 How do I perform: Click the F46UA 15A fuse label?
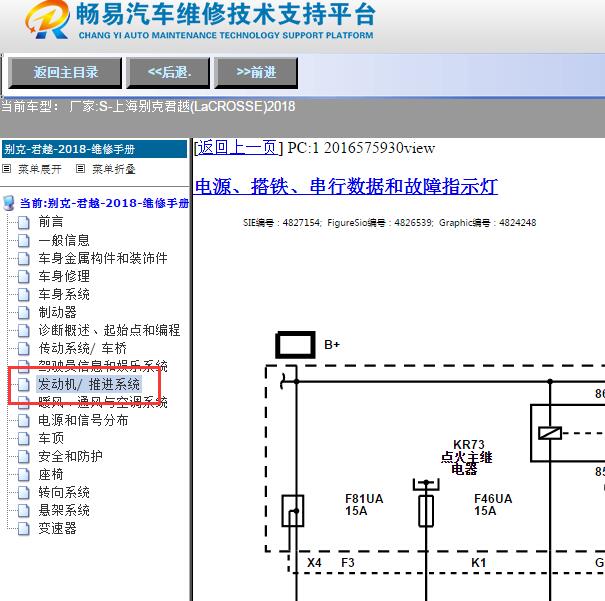click(493, 505)
